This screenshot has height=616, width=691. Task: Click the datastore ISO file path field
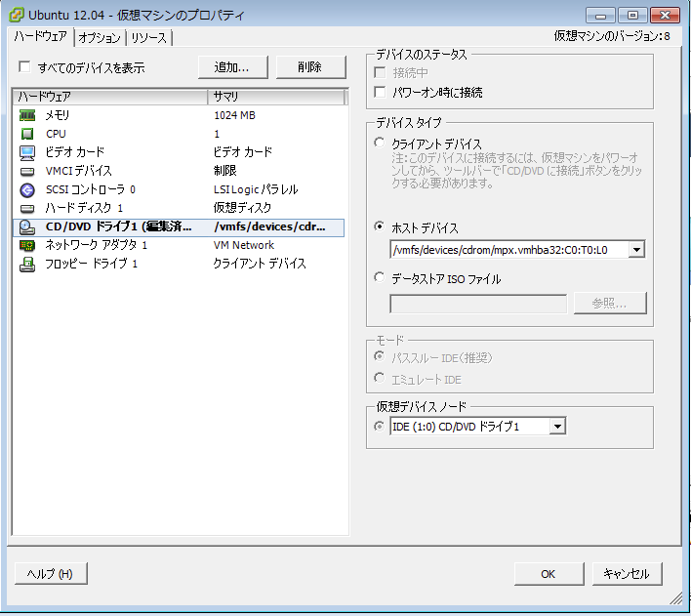478,304
